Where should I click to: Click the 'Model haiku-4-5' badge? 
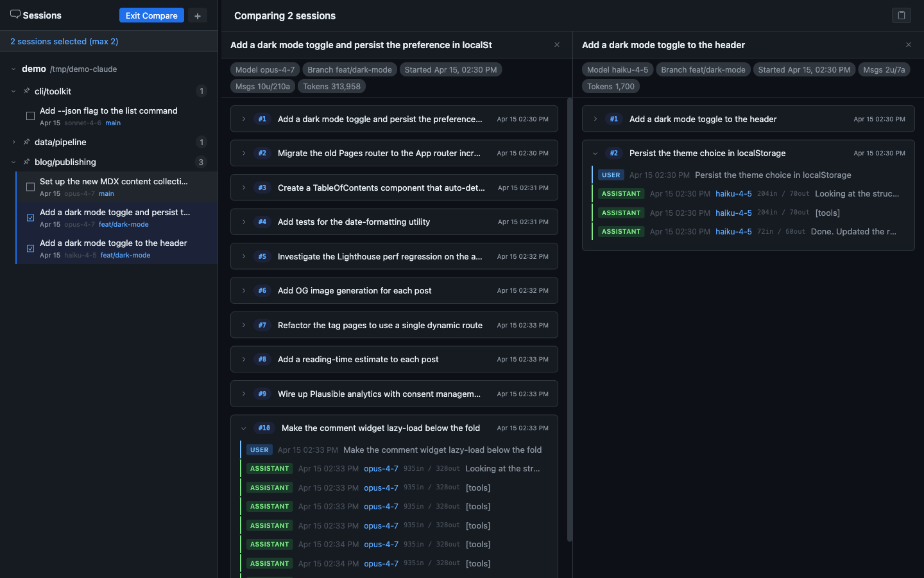pos(617,69)
